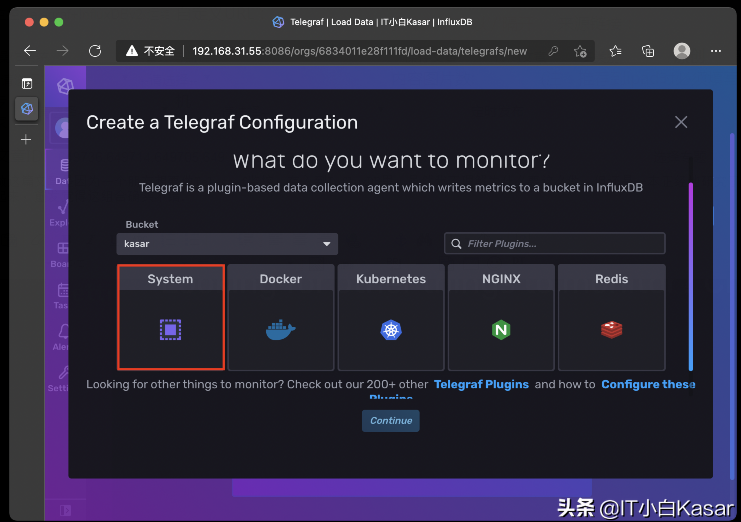Add a new tab with plus icon
741x522 pixels.
(x=26, y=139)
